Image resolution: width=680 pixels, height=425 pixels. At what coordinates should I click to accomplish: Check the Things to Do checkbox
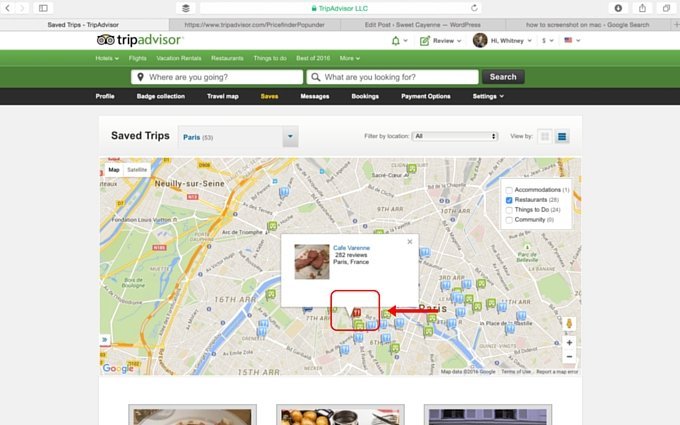tap(509, 210)
